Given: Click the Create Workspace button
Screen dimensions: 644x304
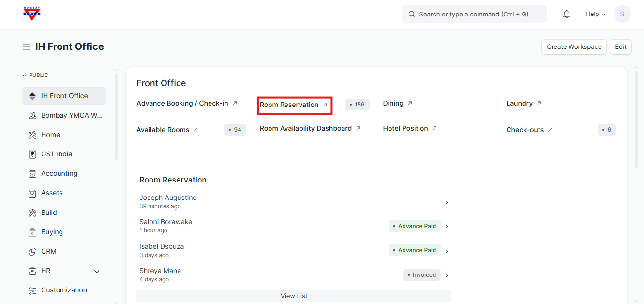Looking at the screenshot, I should click(574, 47).
